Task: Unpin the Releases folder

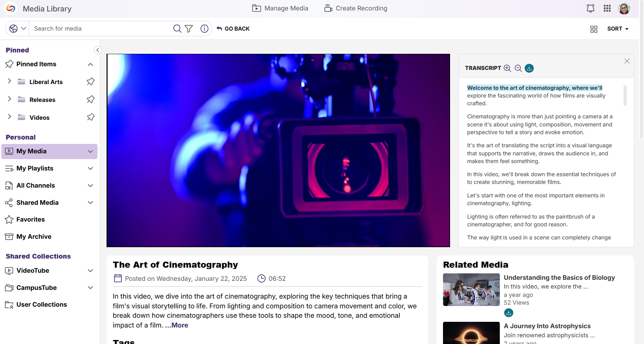Action: [x=90, y=100]
